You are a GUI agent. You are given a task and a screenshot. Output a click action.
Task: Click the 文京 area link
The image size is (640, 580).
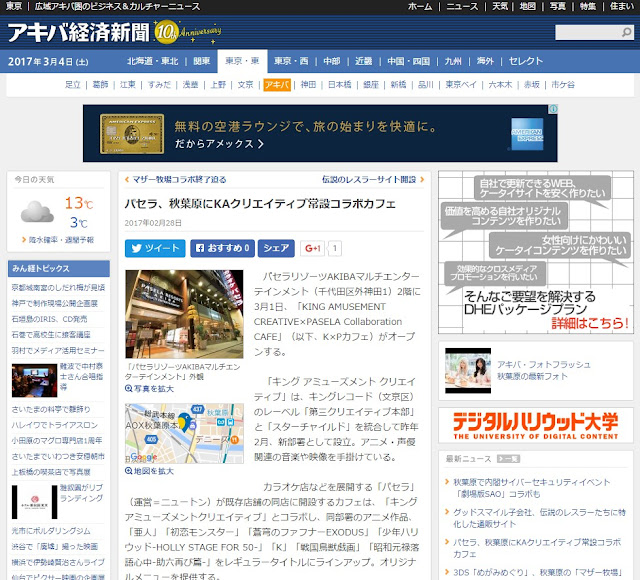[245, 84]
